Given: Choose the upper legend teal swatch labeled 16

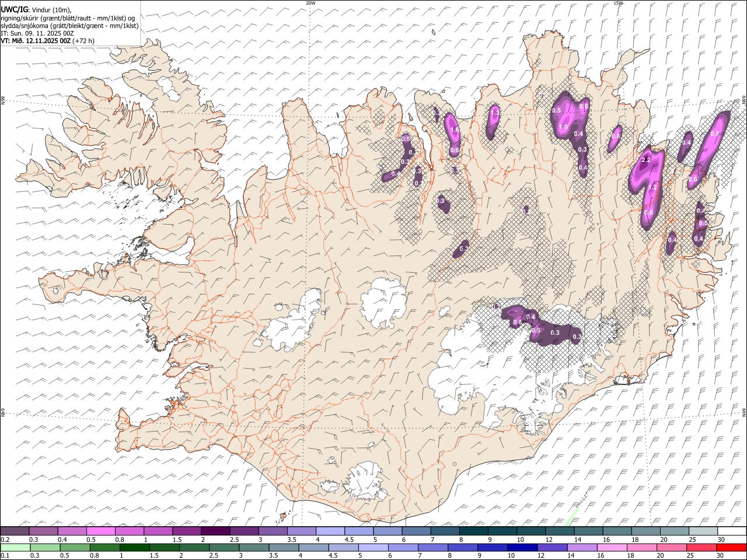Looking at the screenshot, I should coord(616,531).
